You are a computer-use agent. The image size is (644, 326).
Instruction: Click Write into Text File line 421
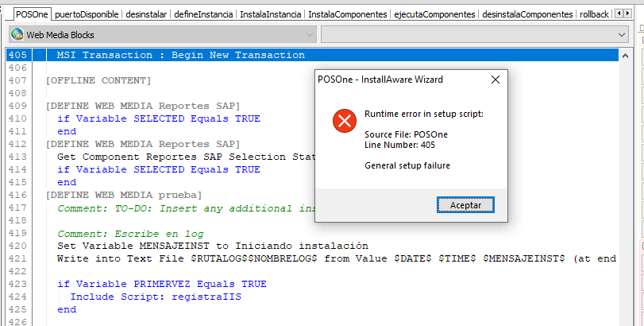[337, 259]
